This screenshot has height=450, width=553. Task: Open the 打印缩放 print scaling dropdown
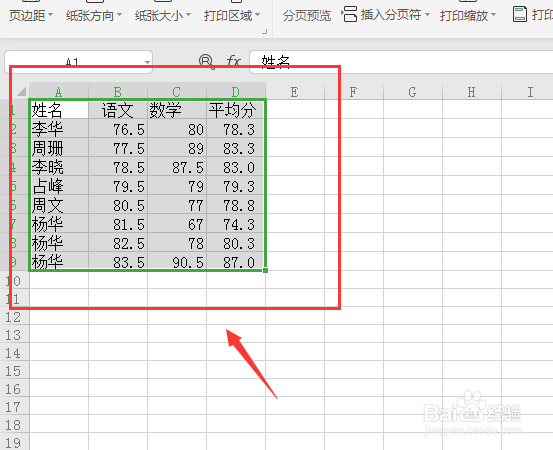pyautogui.click(x=468, y=16)
